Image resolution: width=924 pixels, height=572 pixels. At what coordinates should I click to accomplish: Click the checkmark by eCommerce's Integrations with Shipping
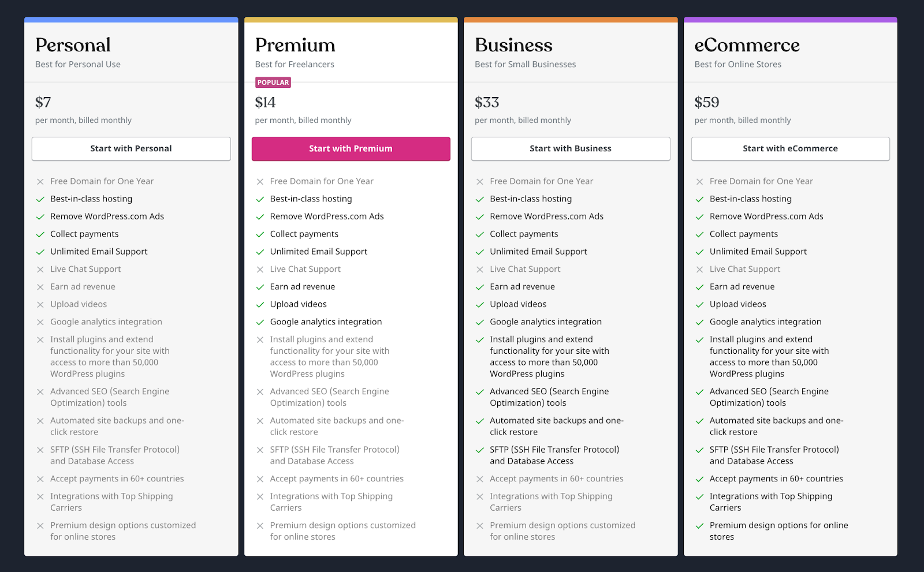700,497
